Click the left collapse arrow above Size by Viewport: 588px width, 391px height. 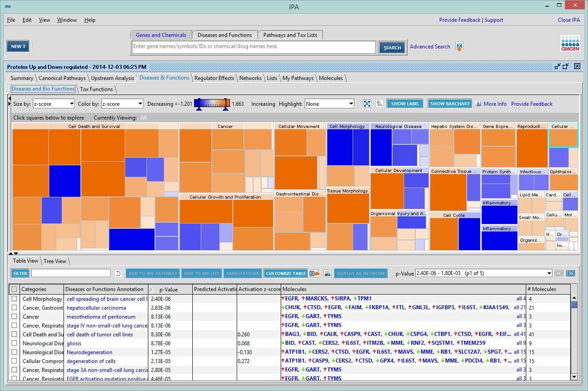click(10, 98)
